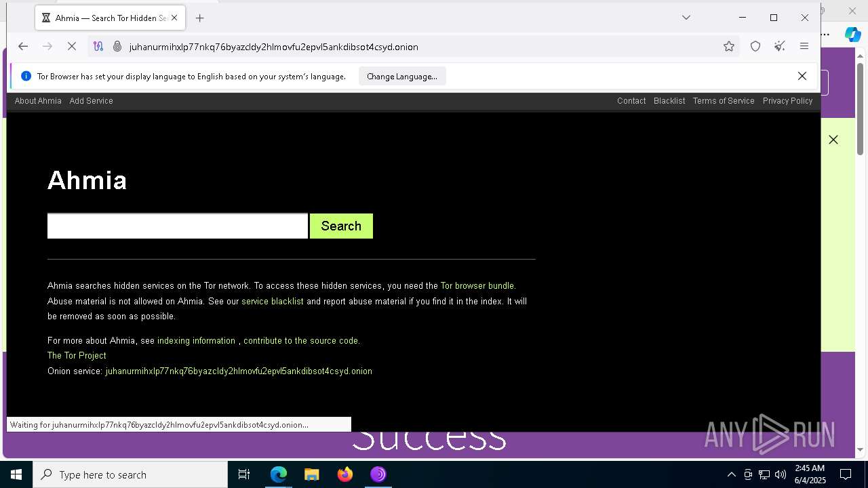Open onion site security info icon
Viewport: 868px width, 488px height.
point(117,47)
